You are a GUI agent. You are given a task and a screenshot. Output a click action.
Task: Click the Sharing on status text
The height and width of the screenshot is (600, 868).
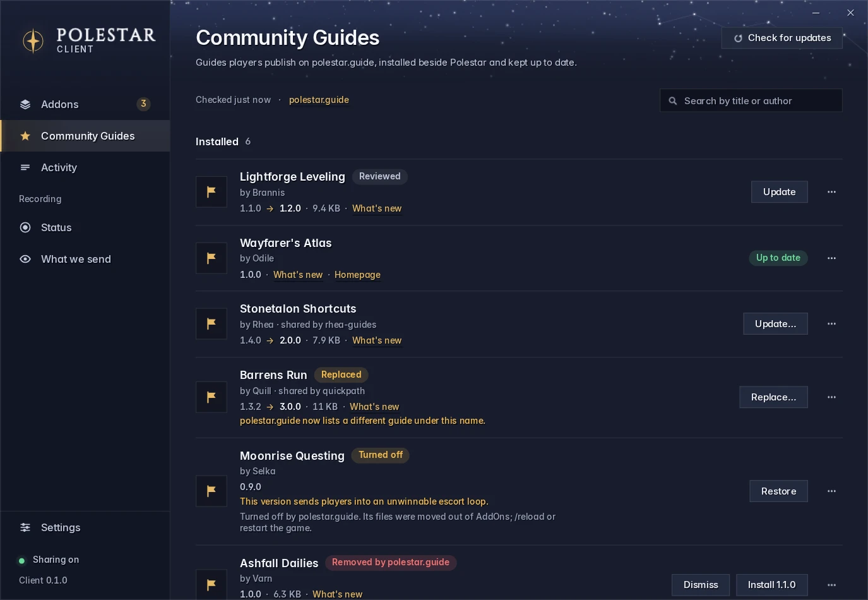point(56,560)
